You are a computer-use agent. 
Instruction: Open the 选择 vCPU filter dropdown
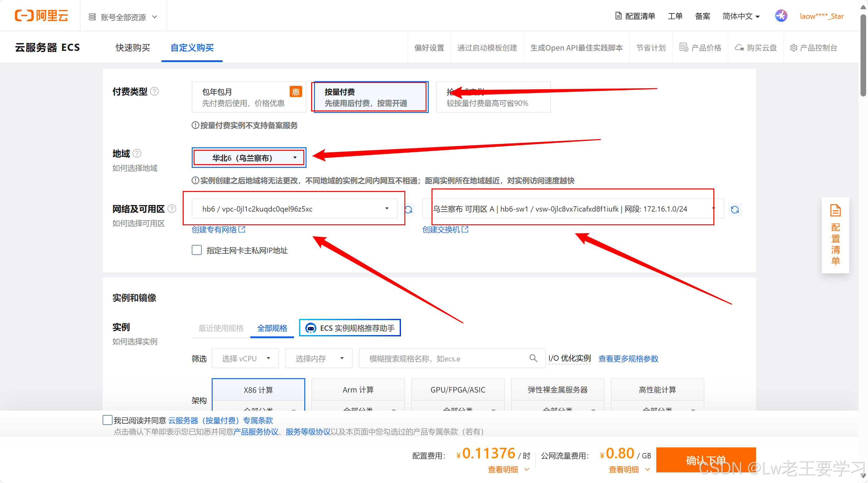pos(245,358)
